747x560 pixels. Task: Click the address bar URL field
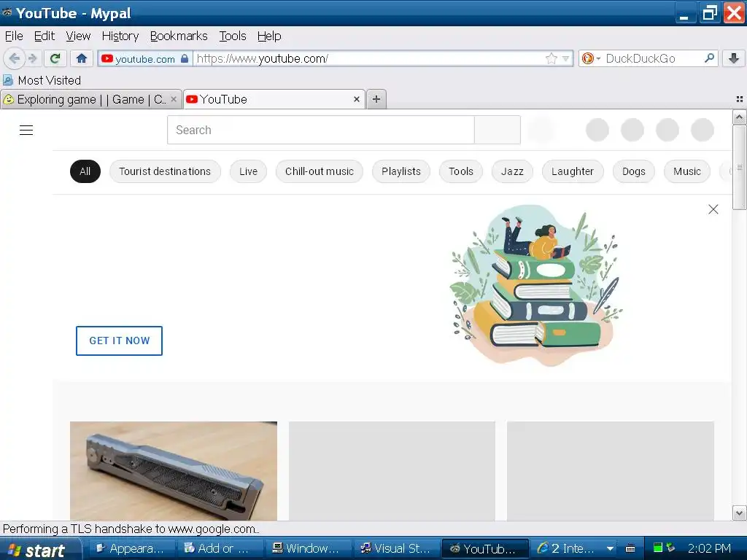[369, 58]
